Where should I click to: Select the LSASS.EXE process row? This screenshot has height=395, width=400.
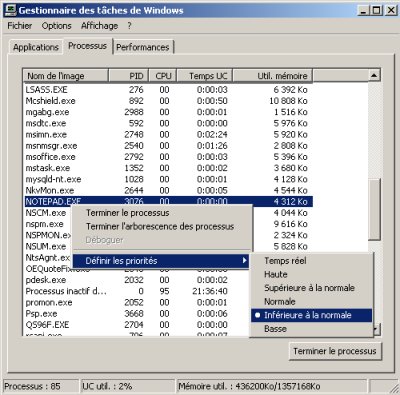pos(168,90)
